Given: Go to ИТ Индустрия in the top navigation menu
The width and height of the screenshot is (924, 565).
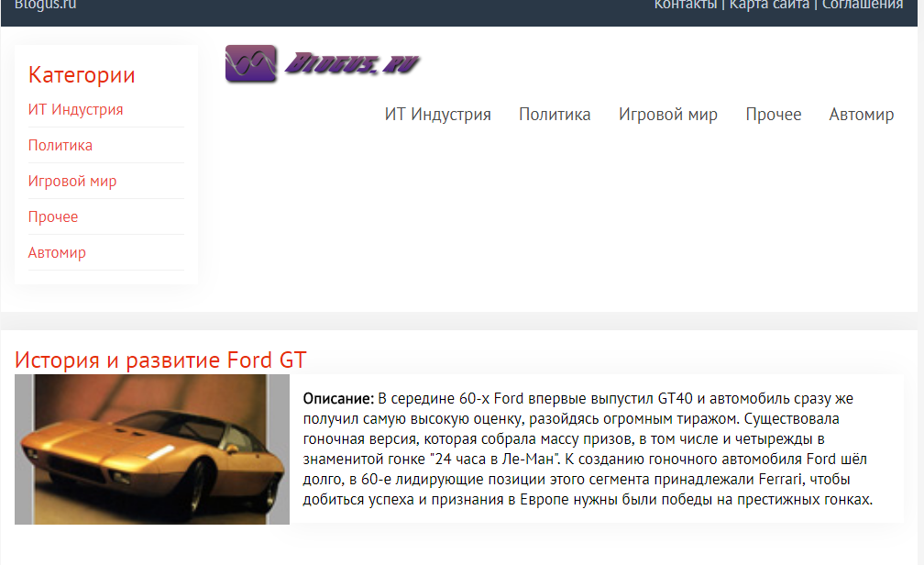Looking at the screenshot, I should pos(438,115).
